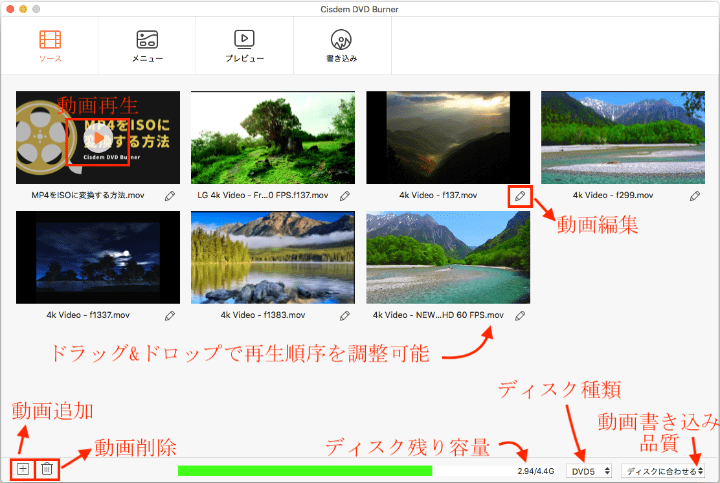Click the file name MP4をISOに変換する方法.mov
Screen dimensions: 720x483
pos(88,195)
